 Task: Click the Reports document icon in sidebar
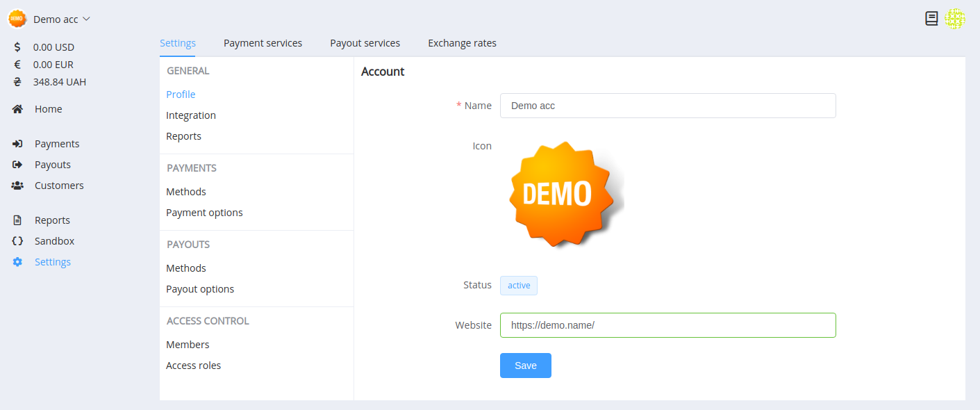click(17, 220)
